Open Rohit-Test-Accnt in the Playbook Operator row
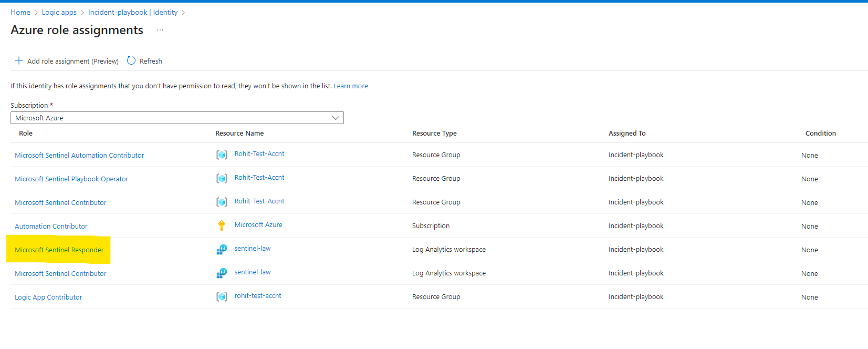The width and height of the screenshot is (868, 349). pos(259,177)
